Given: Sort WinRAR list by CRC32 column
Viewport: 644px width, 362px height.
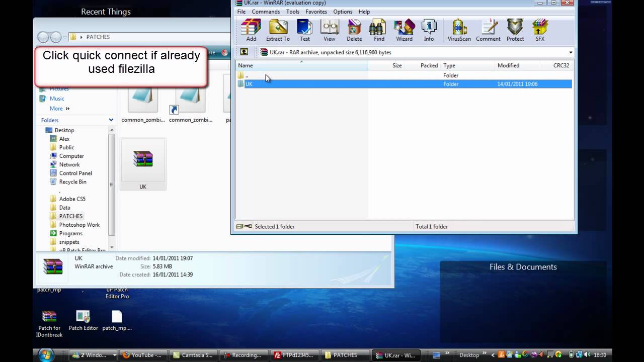Looking at the screenshot, I should [x=556, y=65].
